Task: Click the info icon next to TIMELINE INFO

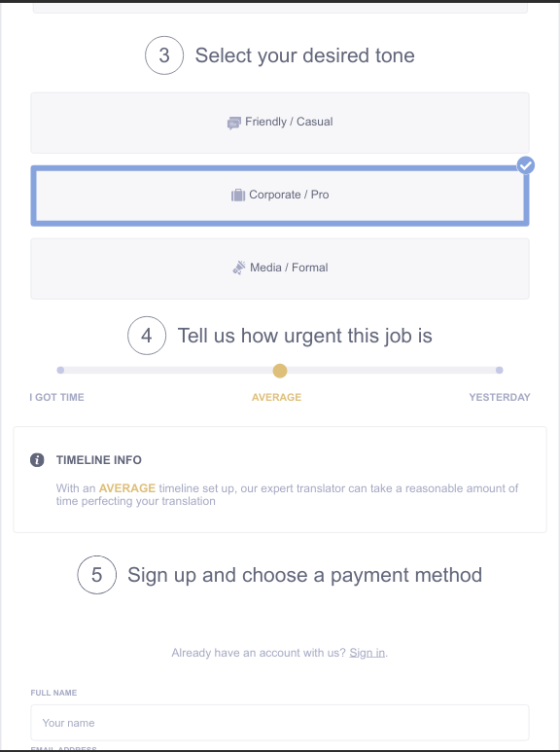Action: 37,460
